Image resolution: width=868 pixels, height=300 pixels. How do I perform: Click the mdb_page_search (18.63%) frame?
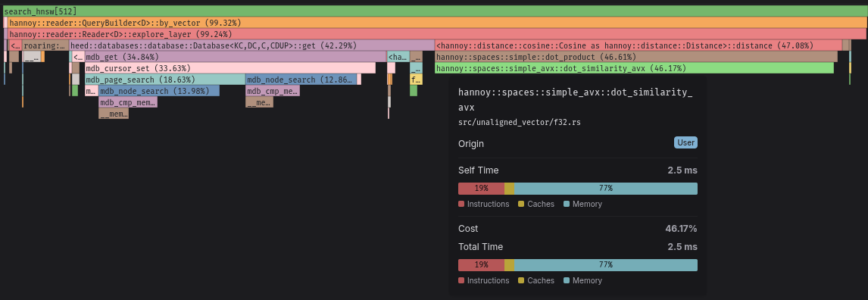[165, 80]
